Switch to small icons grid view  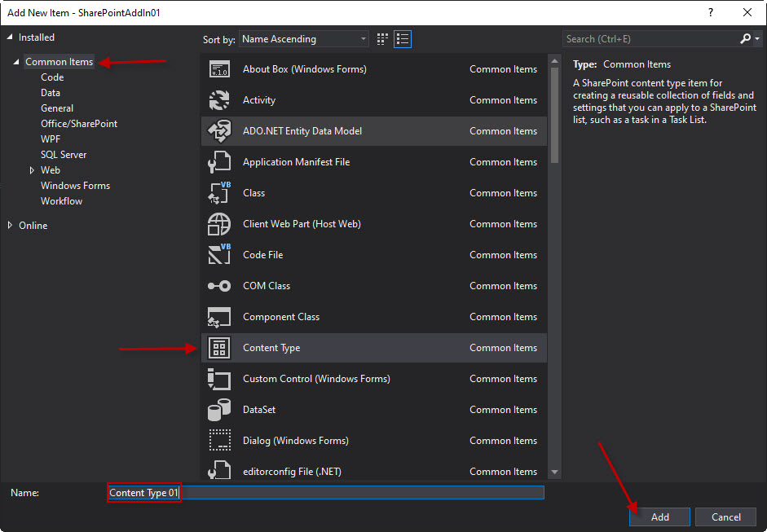click(x=382, y=39)
